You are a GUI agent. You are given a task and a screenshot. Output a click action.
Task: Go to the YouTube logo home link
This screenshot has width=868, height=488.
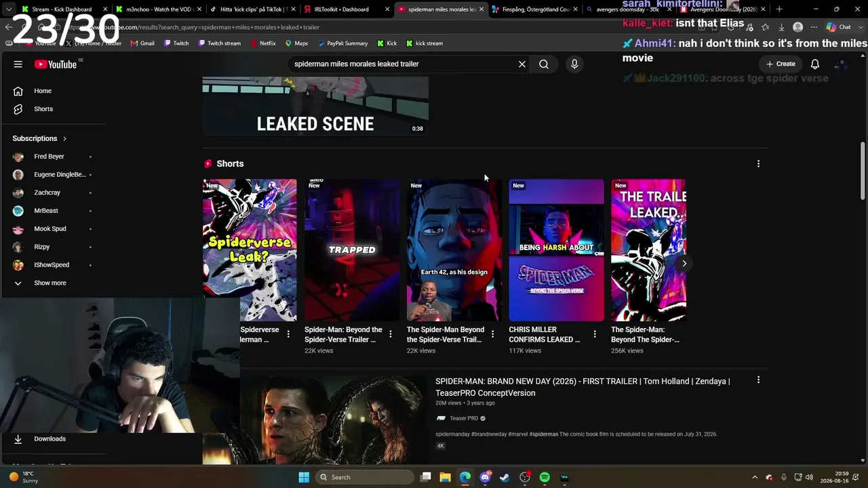(56, 64)
